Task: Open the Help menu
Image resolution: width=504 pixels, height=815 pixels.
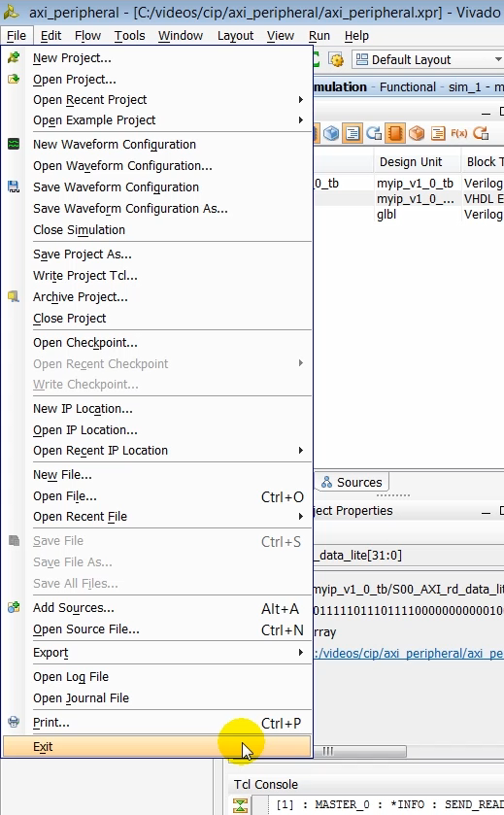Action: click(356, 35)
